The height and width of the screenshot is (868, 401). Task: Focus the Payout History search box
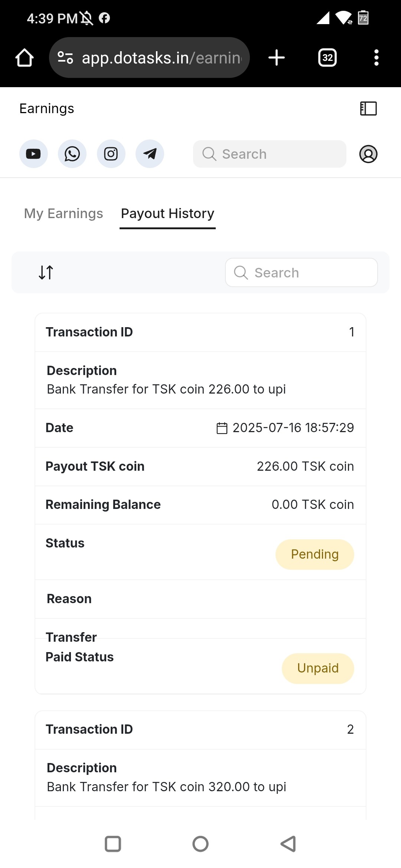(x=301, y=273)
